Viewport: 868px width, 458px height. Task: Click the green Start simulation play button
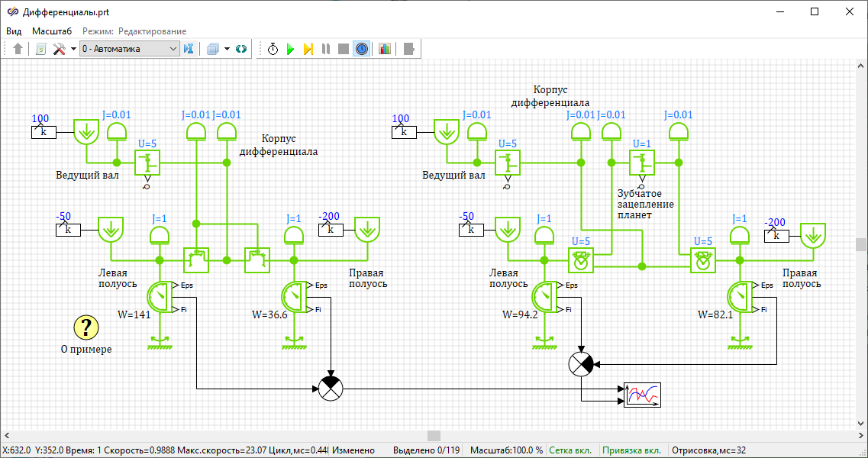pos(290,49)
